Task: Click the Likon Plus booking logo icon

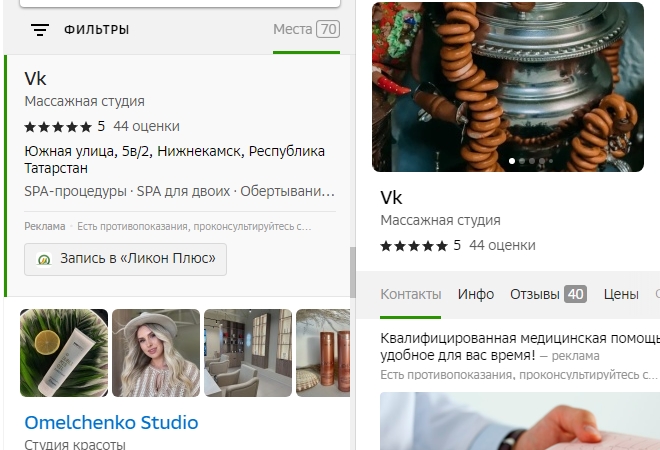Action: pyautogui.click(x=44, y=259)
